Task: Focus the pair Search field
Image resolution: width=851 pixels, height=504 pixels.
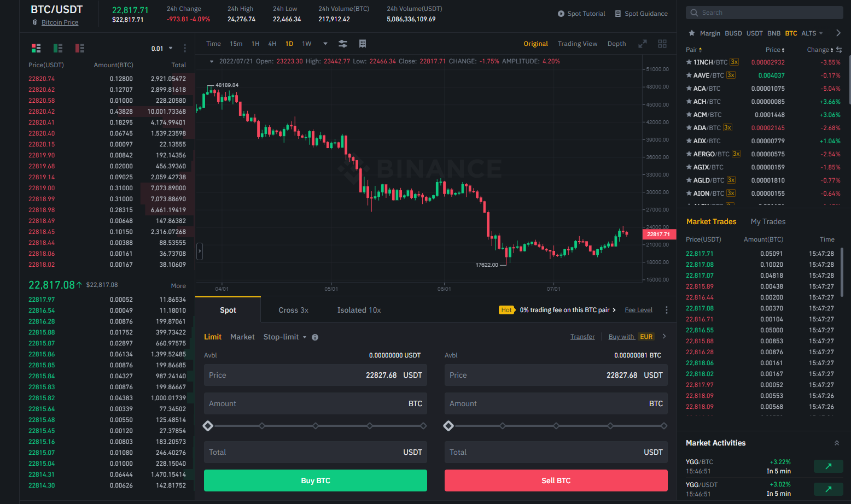Action: 764,13
